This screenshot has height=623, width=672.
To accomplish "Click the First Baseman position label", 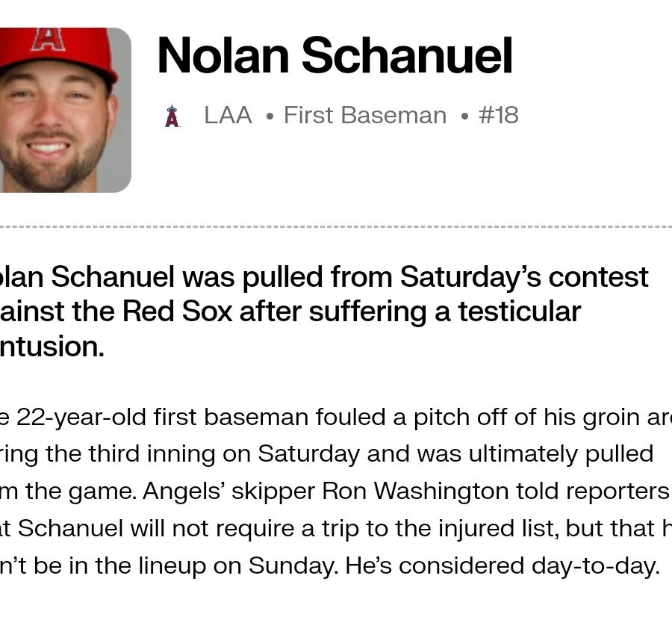I will 365,115.
